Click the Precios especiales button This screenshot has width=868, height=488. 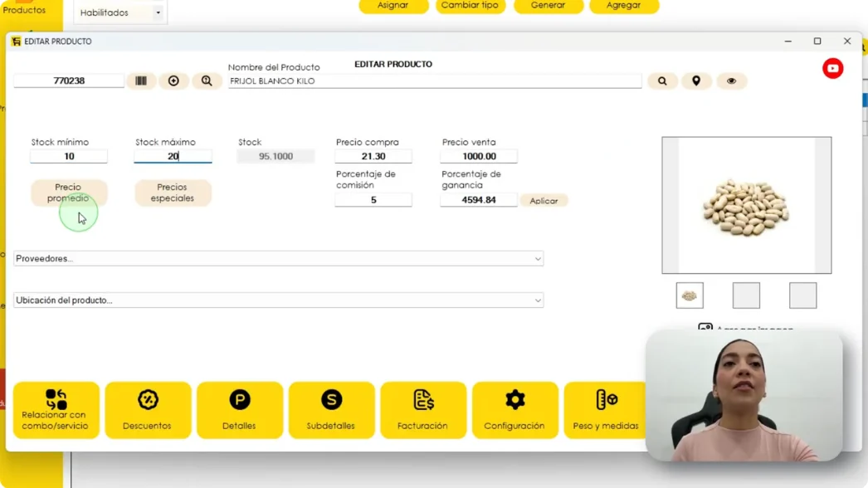pyautogui.click(x=173, y=193)
